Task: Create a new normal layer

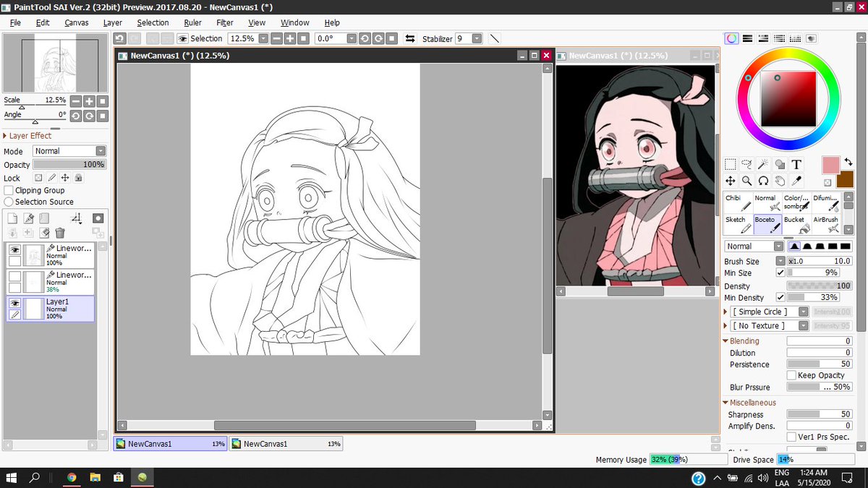Action: [12, 218]
